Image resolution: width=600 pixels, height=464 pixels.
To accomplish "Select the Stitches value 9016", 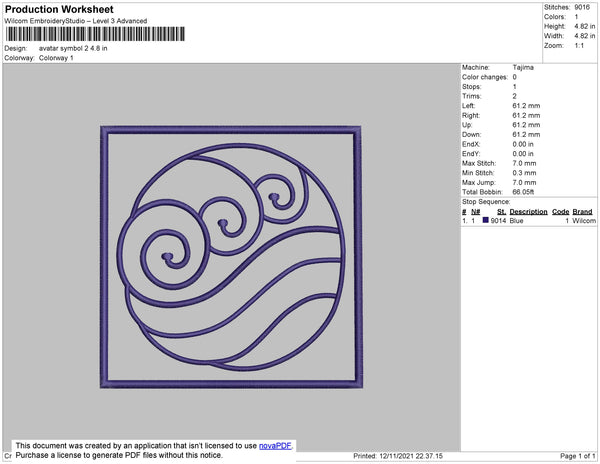I will point(582,7).
